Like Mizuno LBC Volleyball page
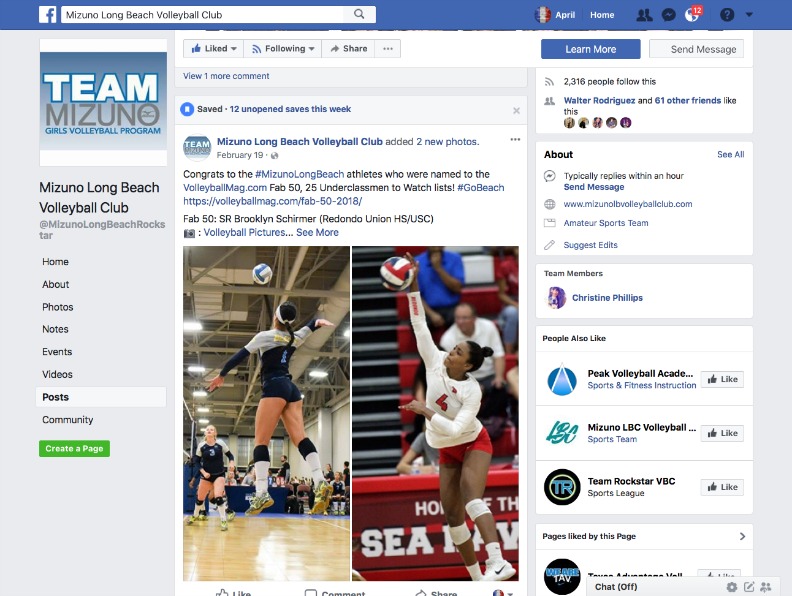Viewport: 792px width, 596px height. point(722,433)
